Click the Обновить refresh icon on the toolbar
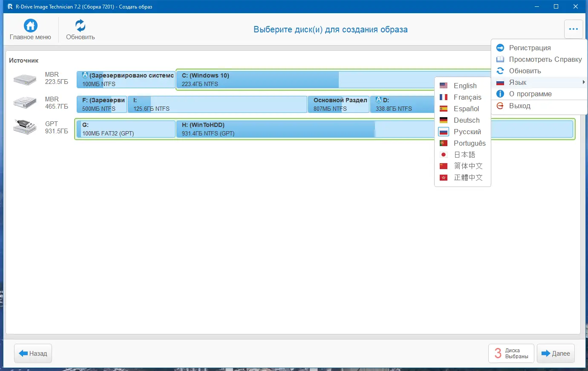 pyautogui.click(x=79, y=25)
